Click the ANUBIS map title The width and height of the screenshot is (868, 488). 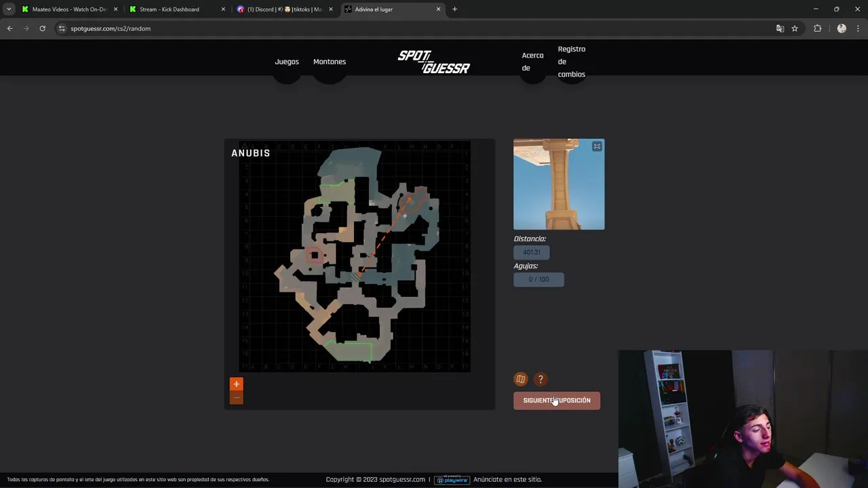click(251, 153)
